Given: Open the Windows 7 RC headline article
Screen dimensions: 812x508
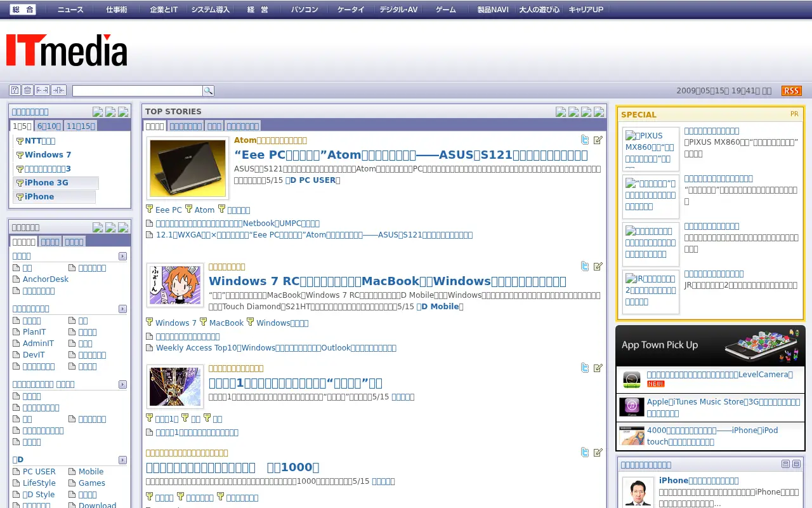Looking at the screenshot, I should point(388,281).
